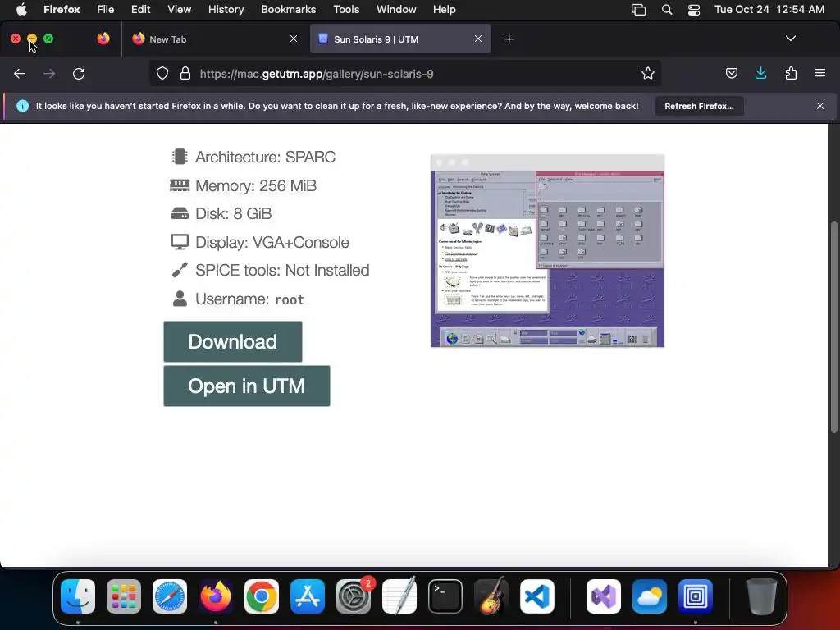
Task: Show site security lock information
Action: [x=185, y=73]
